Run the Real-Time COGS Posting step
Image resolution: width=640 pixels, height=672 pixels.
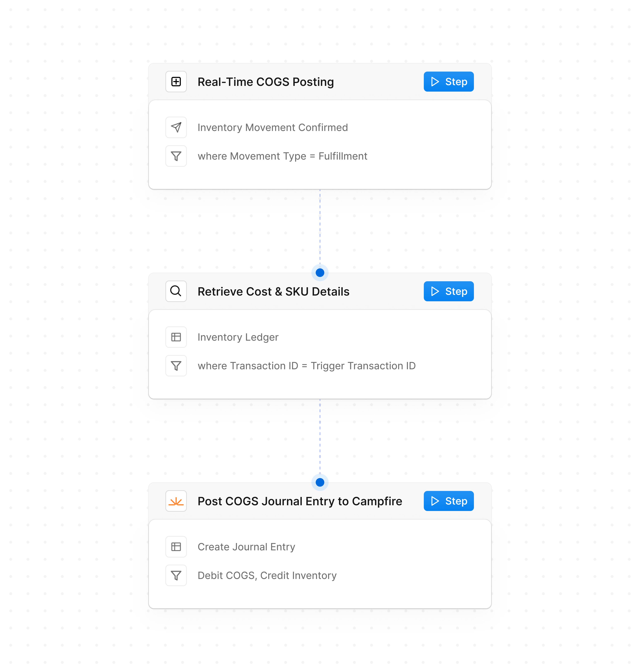coord(448,82)
